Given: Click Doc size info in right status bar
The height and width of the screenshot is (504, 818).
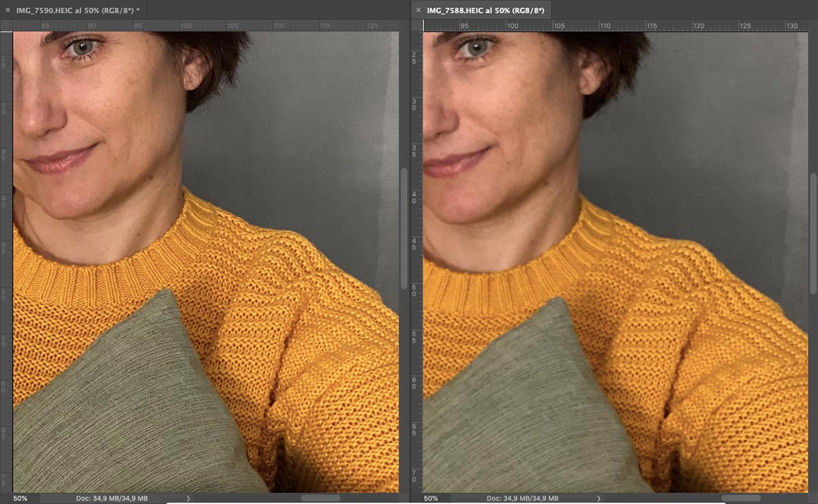Looking at the screenshot, I should pyautogui.click(x=521, y=499).
